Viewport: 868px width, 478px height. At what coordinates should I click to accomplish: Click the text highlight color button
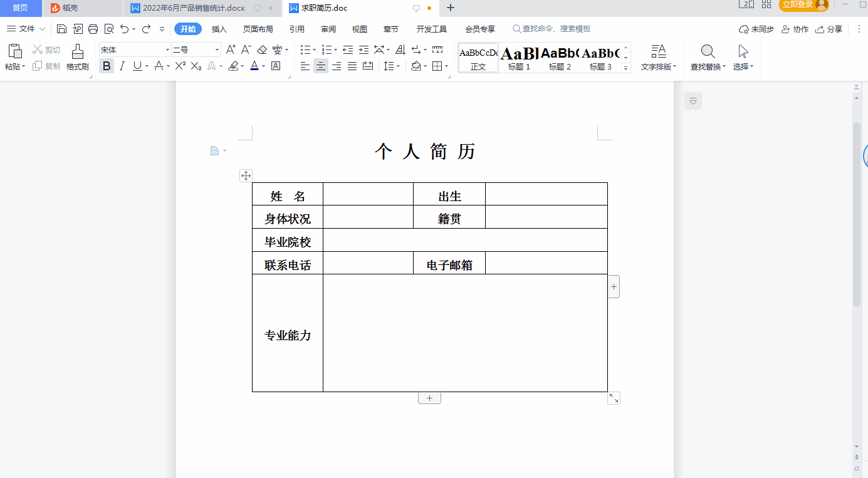(233, 66)
